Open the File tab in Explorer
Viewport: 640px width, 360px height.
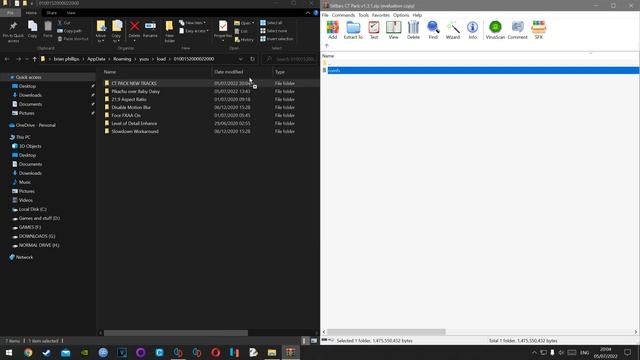click(x=10, y=13)
